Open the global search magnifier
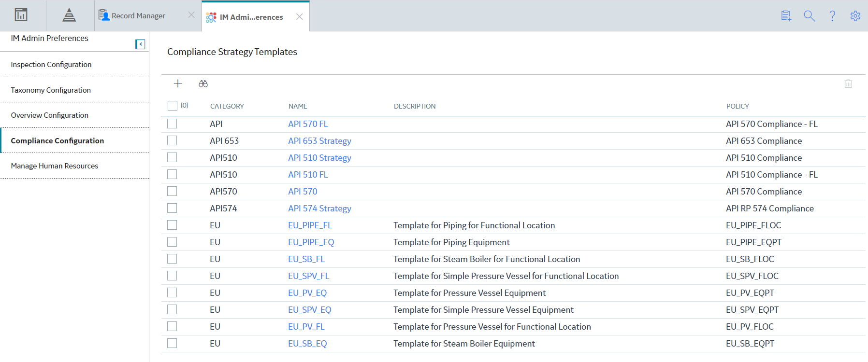 [x=810, y=16]
